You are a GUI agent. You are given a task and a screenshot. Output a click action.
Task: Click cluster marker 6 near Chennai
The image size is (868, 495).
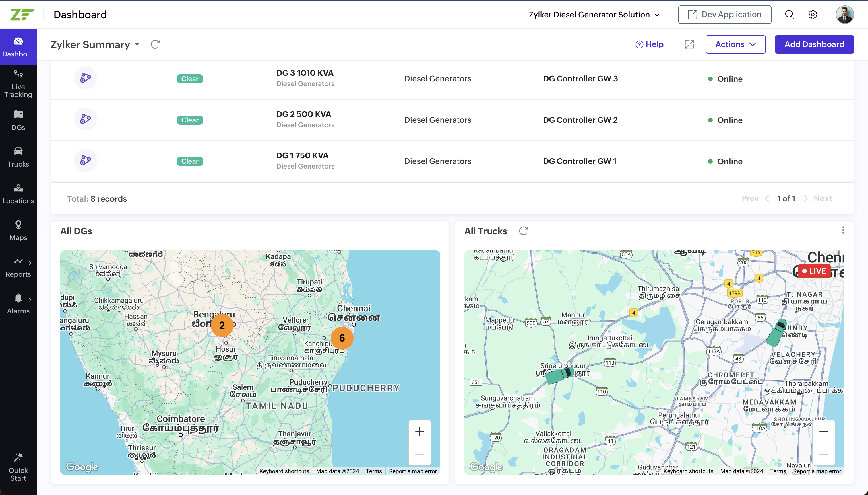[x=342, y=338]
